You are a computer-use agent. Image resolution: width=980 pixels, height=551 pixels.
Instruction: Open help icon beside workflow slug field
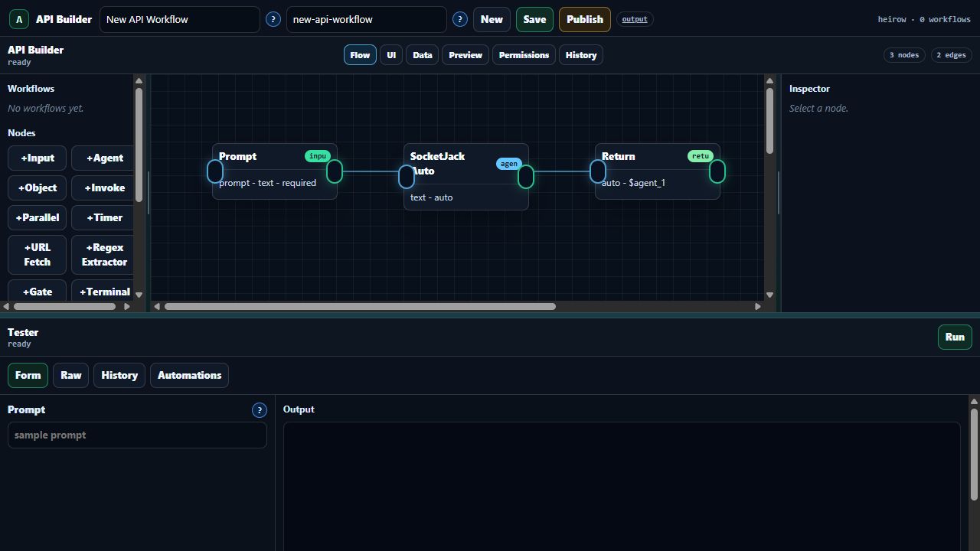click(460, 19)
